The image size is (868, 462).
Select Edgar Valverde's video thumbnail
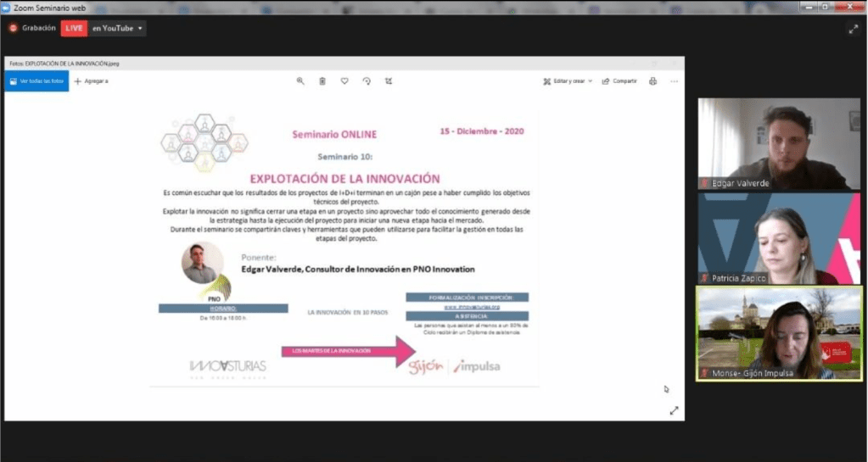pyautogui.click(x=778, y=143)
